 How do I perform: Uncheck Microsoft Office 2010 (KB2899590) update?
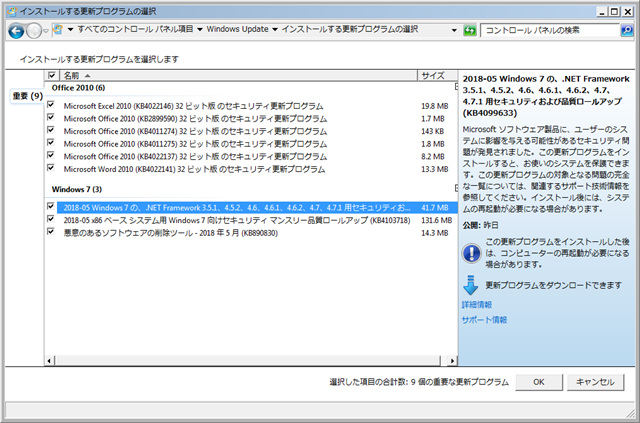point(51,118)
